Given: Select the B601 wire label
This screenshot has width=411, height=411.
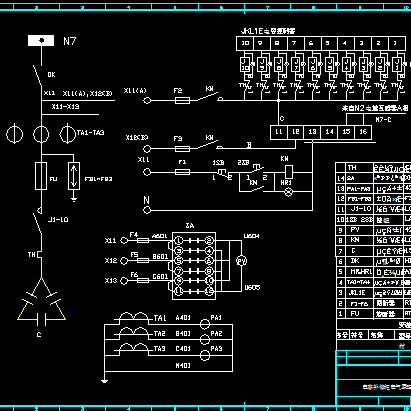Looking at the screenshot, I should [x=160, y=256].
